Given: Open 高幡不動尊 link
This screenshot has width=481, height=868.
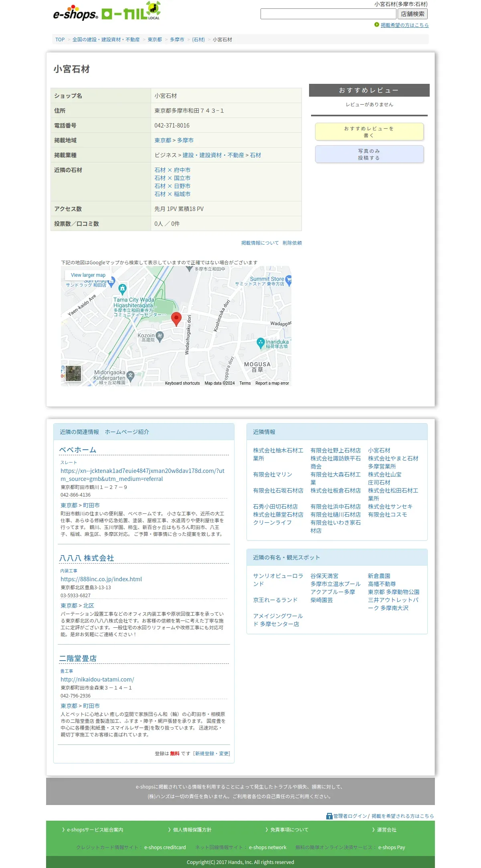Looking at the screenshot, I should tap(382, 584).
